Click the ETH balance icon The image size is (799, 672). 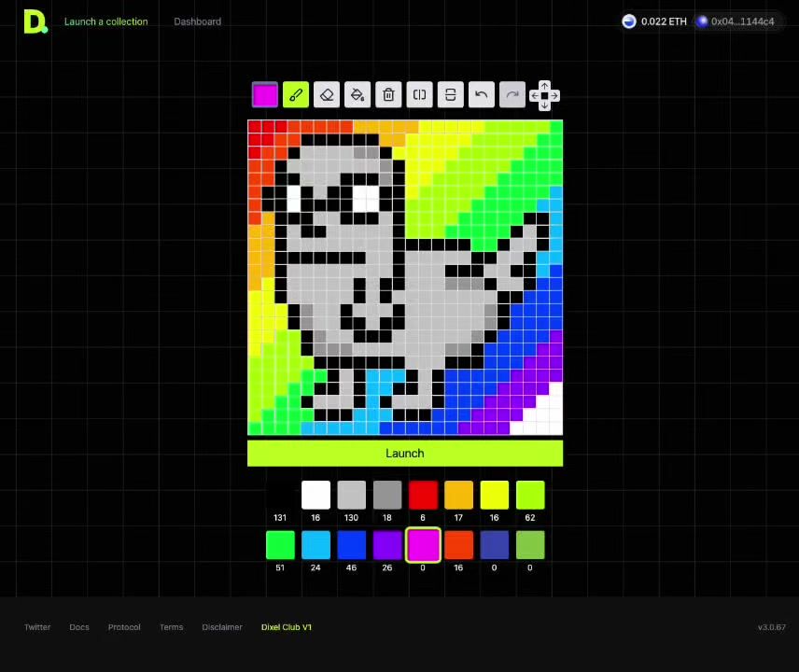point(629,21)
